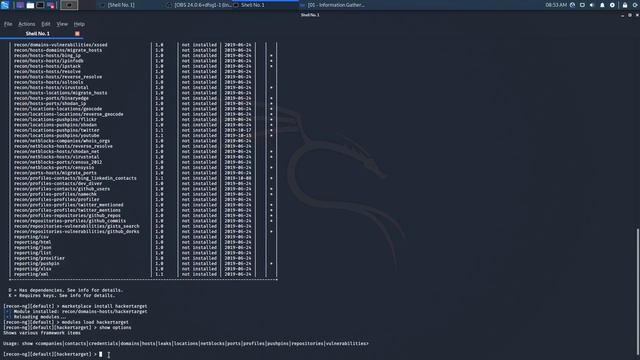This screenshot has width=640, height=360.
Task: Activate the active Shell No. 1 taskbar button
Action: click(265, 5)
